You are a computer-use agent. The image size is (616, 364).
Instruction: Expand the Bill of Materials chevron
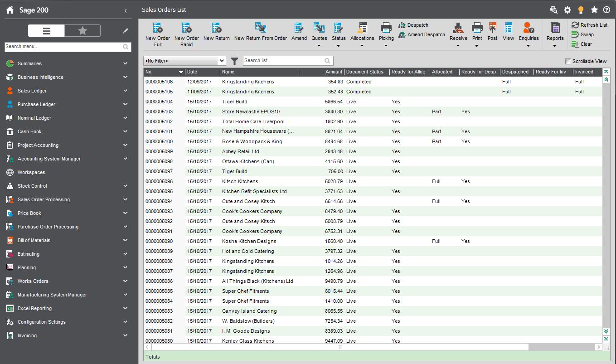coord(126,240)
